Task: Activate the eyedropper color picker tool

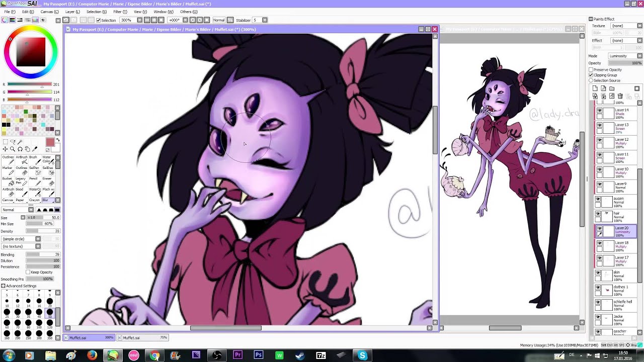Action: point(35,149)
